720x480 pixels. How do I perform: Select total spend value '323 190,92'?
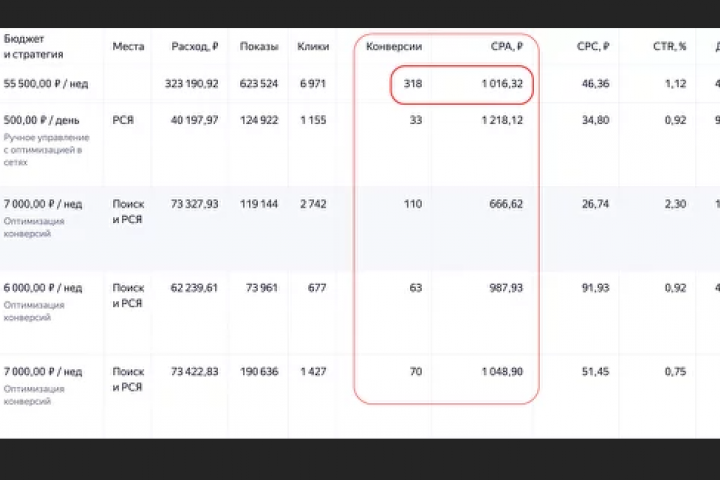(191, 84)
